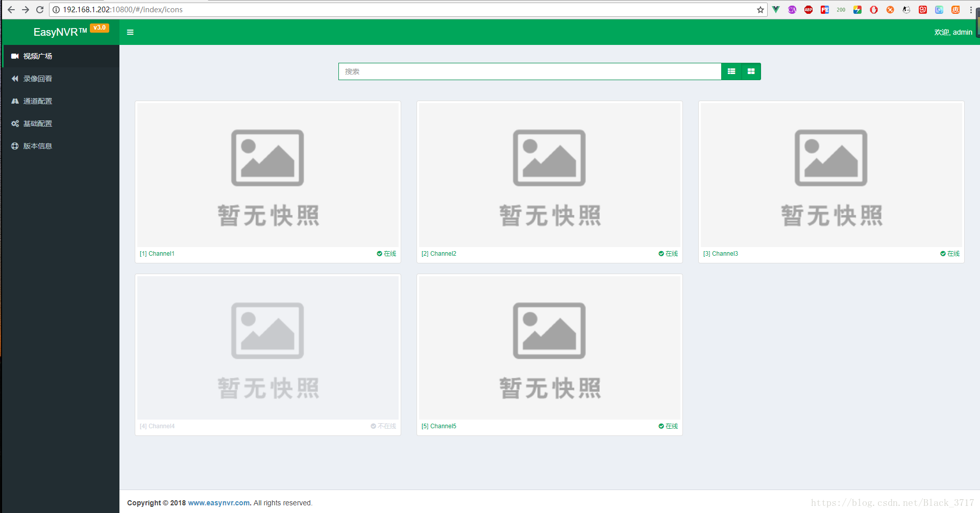Open the 欢迎, admin user menu
This screenshot has width=980, height=513.
tap(953, 32)
